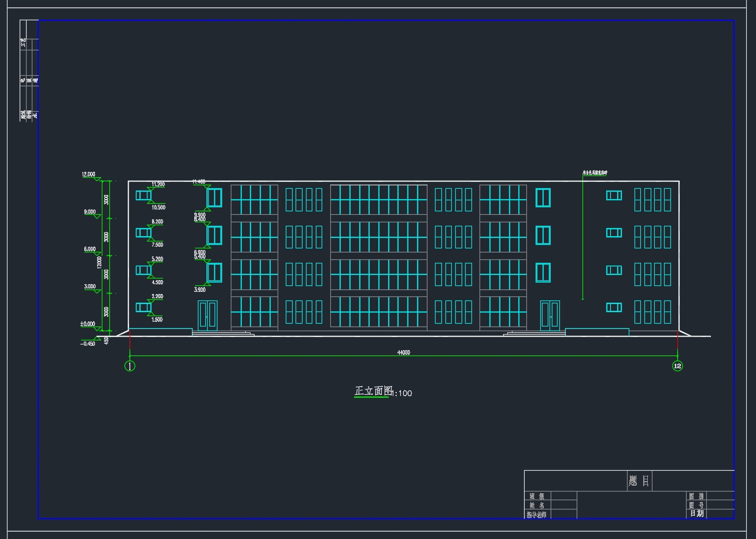Select the right entrance double door

point(550,316)
